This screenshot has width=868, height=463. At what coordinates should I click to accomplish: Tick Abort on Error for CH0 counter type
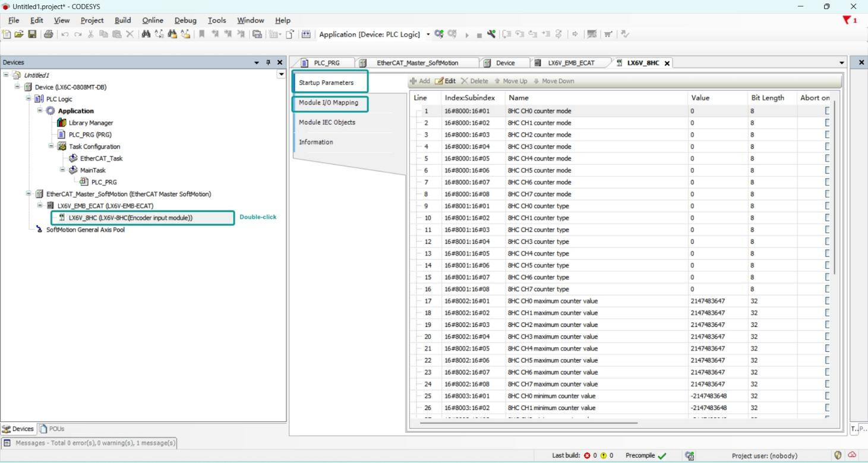coord(827,206)
